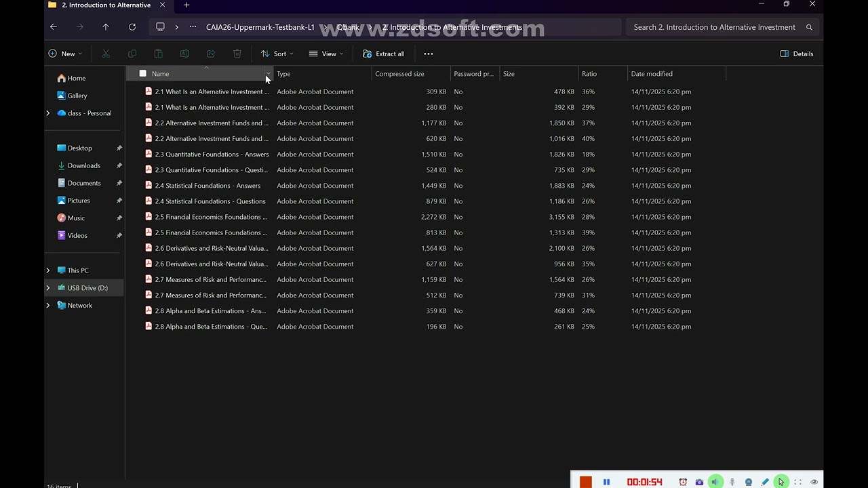This screenshot has width=868, height=488.
Task: Pause the screen recording
Action: pyautogui.click(x=606, y=482)
